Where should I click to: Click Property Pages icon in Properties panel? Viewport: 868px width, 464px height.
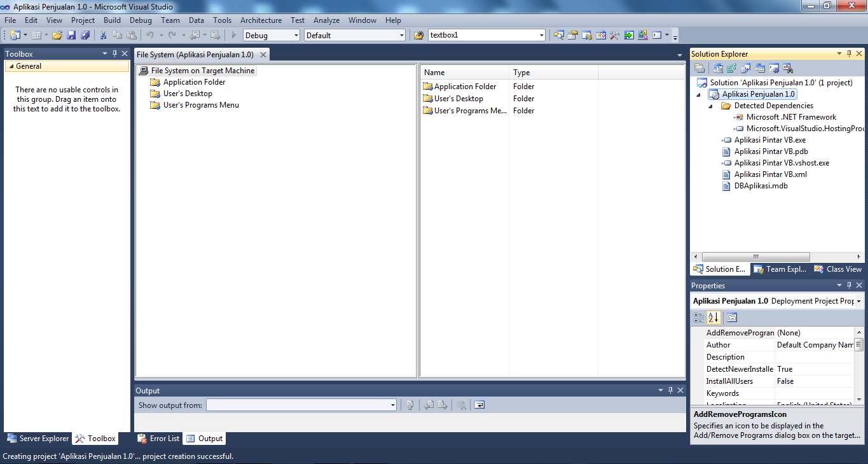click(x=732, y=317)
